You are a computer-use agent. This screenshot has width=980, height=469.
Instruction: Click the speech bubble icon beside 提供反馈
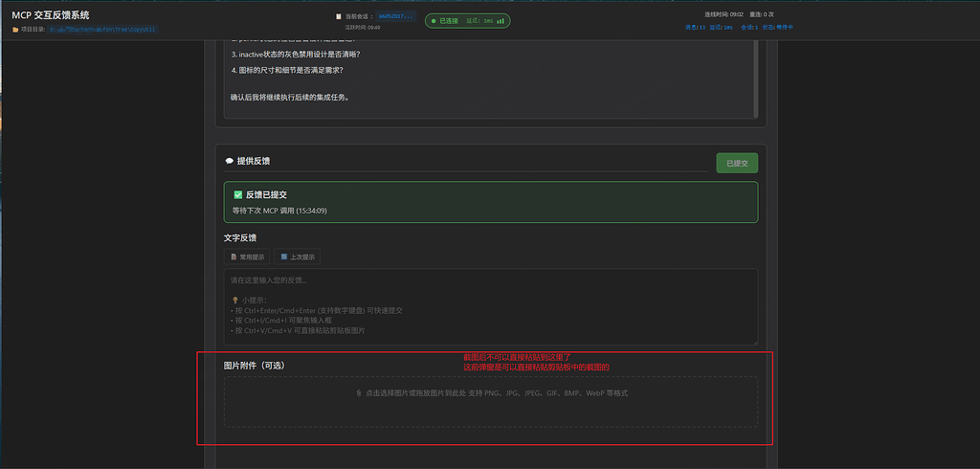pyautogui.click(x=230, y=162)
